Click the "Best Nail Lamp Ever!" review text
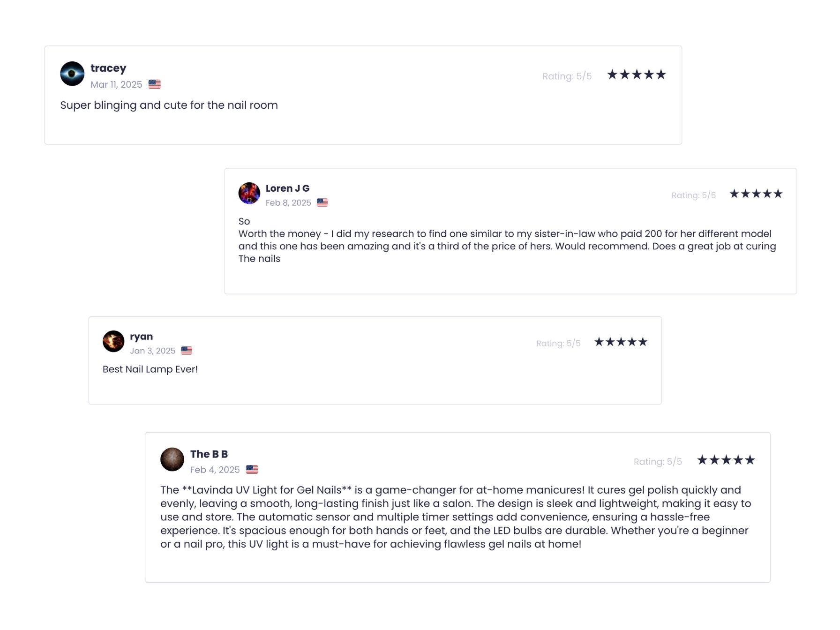 tap(150, 369)
